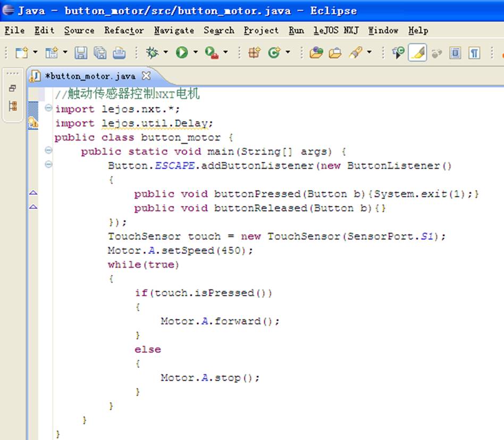Image resolution: width=504 pixels, height=440 pixels.
Task: Open the New Java Class dropdown arrow
Action: [x=288, y=52]
